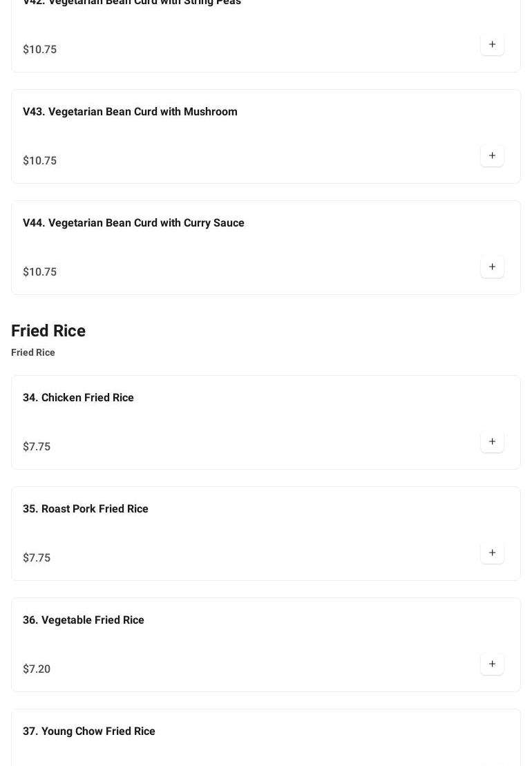This screenshot has height=766, width=532.
Task: Click the Fried Rice section heading
Action: (x=48, y=331)
